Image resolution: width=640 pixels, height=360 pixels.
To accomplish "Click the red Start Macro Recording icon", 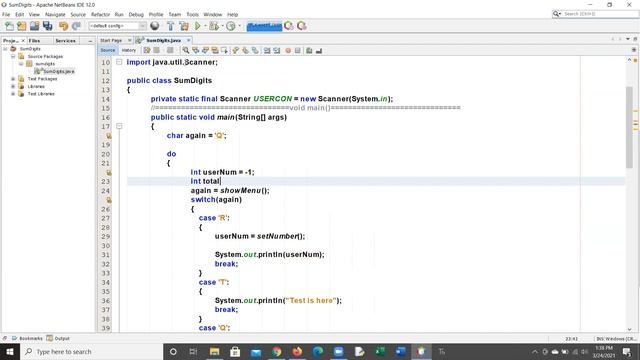I will pyautogui.click(x=288, y=50).
